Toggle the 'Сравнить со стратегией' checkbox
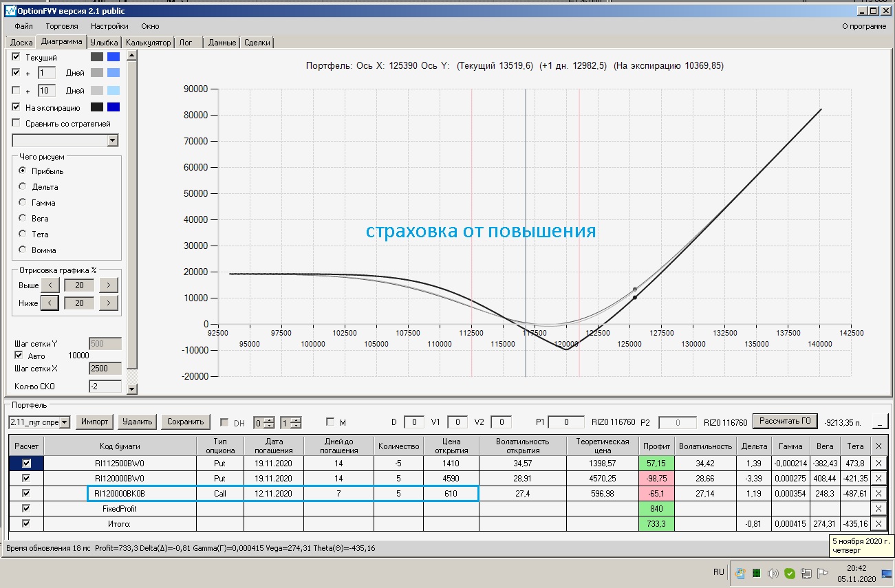This screenshot has height=588, width=895. (x=17, y=123)
